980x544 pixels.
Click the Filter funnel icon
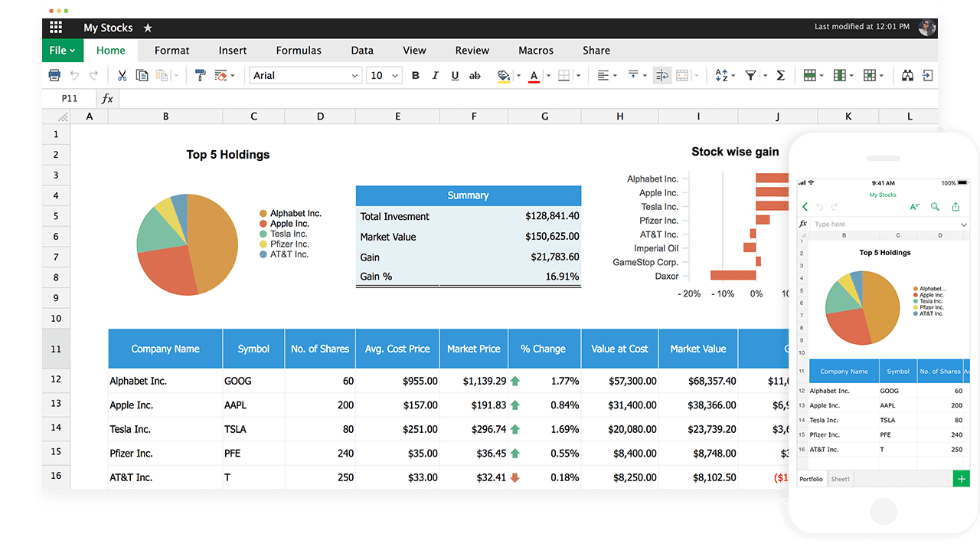click(751, 75)
